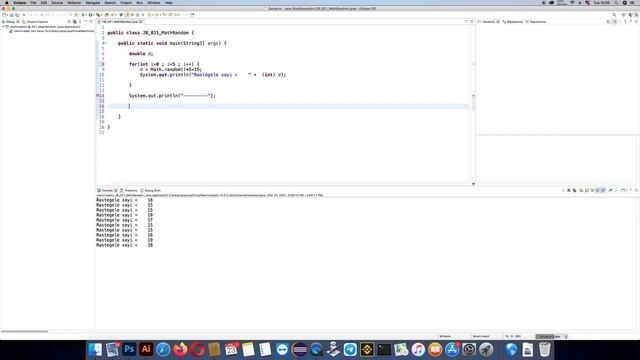Open Calendar from the Dock
The width and height of the screenshot is (640, 360).
[231, 349]
